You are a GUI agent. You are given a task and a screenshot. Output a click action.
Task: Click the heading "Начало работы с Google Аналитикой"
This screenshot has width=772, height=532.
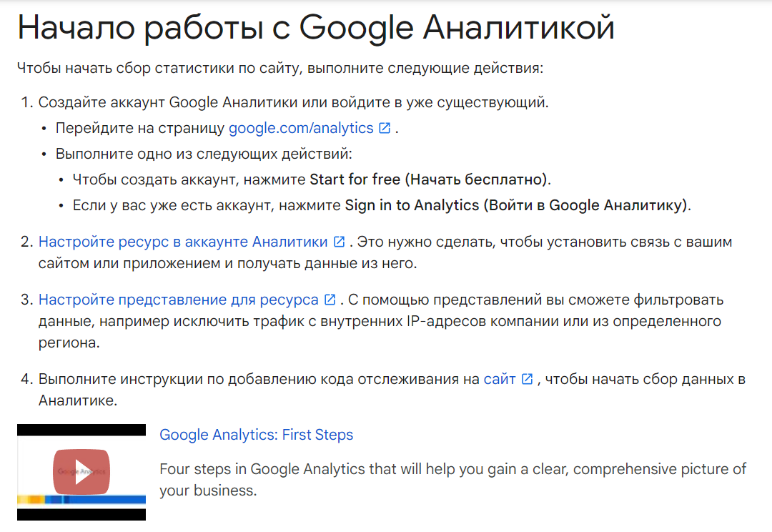click(315, 29)
